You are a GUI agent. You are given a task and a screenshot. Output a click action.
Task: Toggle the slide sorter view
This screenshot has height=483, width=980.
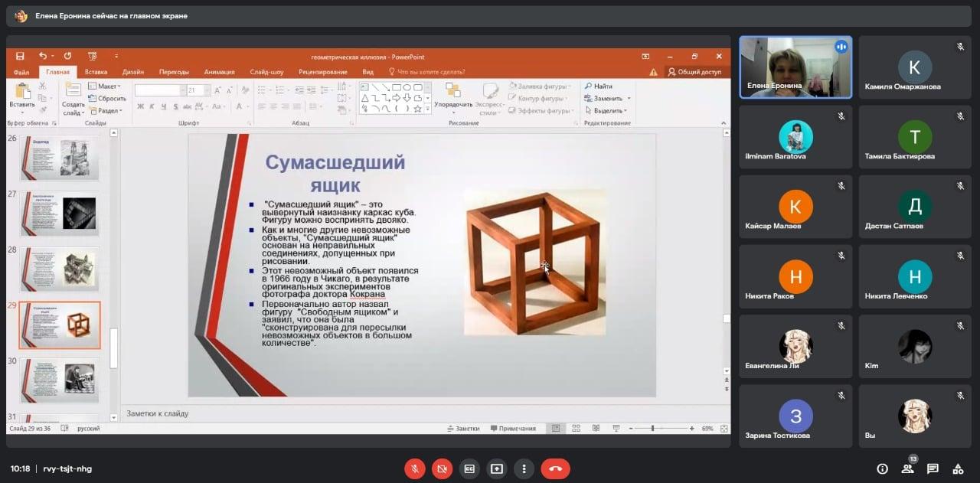(x=576, y=429)
